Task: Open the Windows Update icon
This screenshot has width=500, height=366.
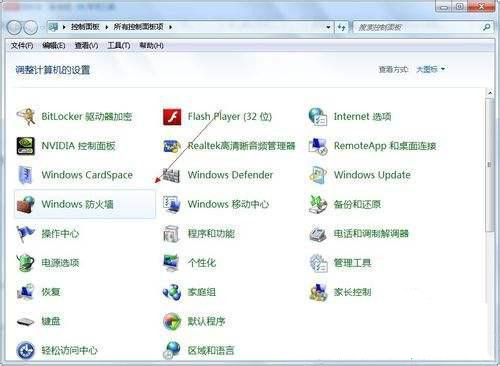Action: (x=318, y=175)
